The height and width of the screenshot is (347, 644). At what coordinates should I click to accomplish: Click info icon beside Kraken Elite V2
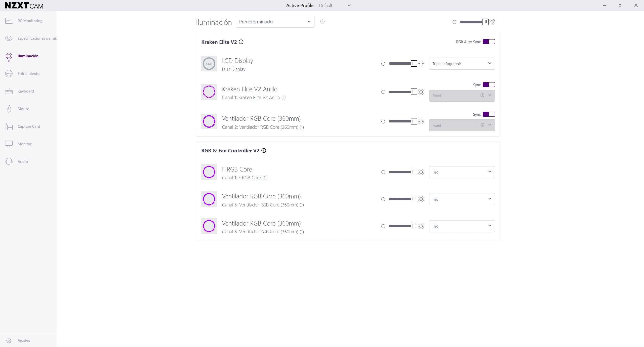click(241, 42)
